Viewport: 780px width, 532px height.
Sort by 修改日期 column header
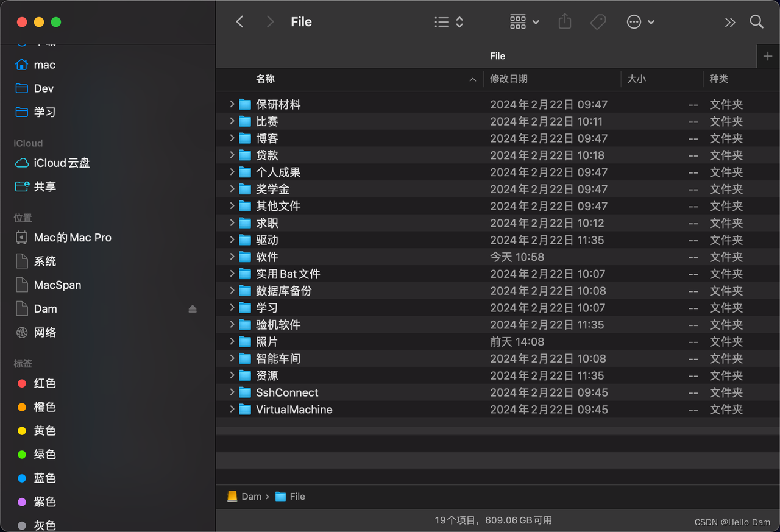(x=509, y=79)
